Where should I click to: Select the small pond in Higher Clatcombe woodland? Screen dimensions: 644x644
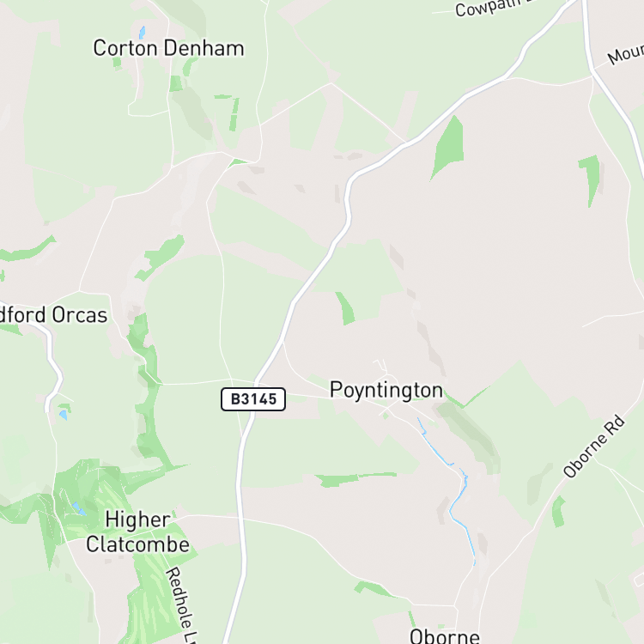pos(78,508)
